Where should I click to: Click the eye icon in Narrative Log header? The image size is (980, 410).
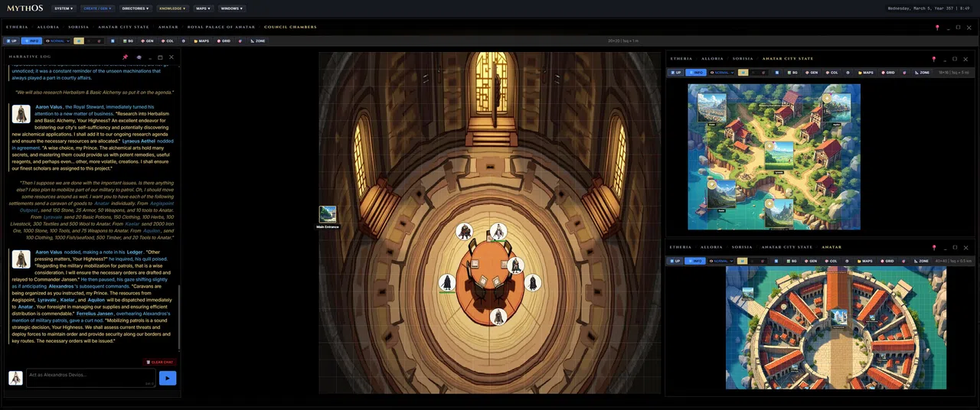(x=139, y=57)
